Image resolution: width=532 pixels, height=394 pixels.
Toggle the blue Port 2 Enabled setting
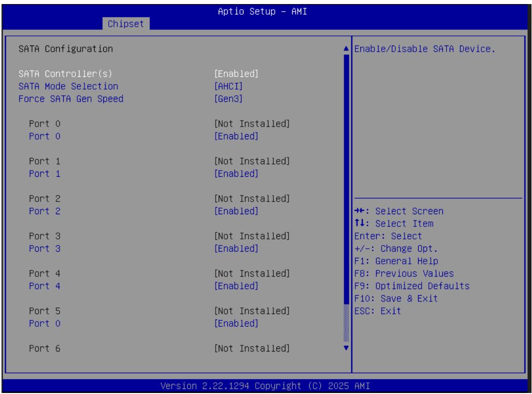click(x=236, y=211)
